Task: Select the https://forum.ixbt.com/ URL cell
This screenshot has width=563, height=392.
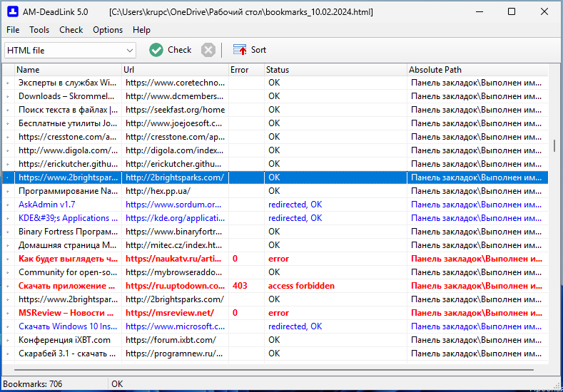Action: 171,340
